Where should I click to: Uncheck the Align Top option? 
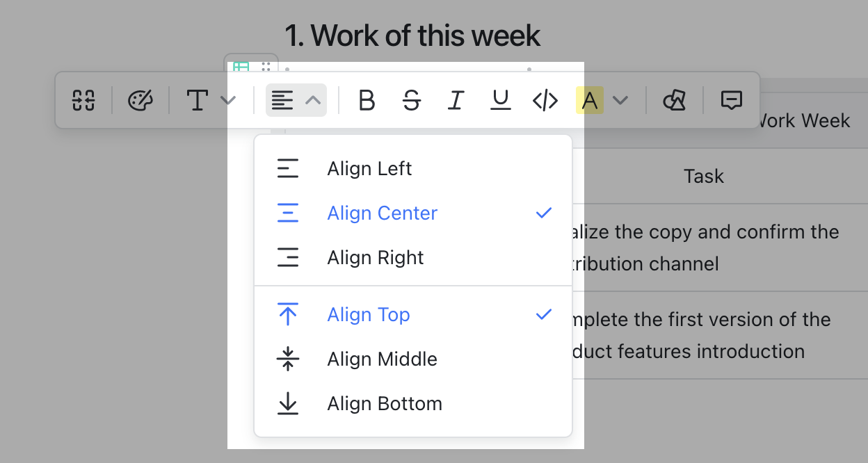coord(368,314)
